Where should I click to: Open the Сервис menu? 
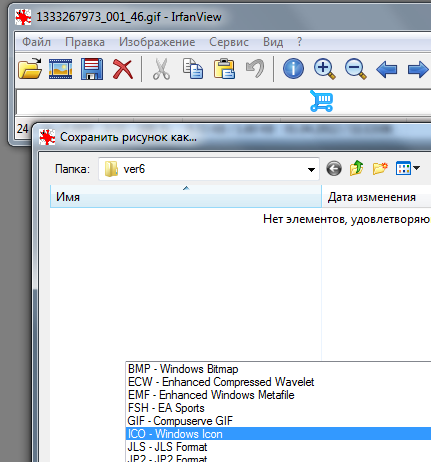tap(229, 42)
